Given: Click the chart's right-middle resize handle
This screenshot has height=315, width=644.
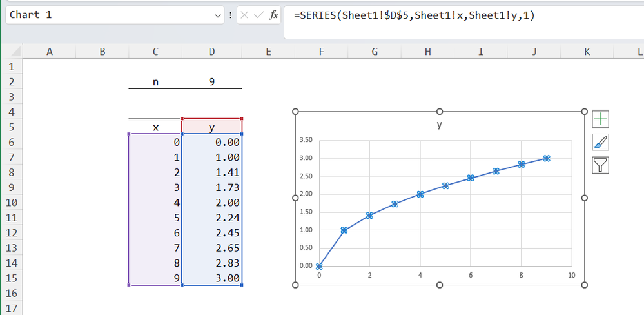Looking at the screenshot, I should tap(585, 198).
